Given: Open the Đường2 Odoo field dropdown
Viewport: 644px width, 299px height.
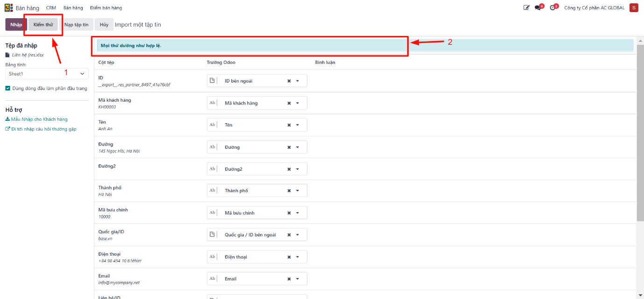Looking at the screenshot, I should point(297,169).
